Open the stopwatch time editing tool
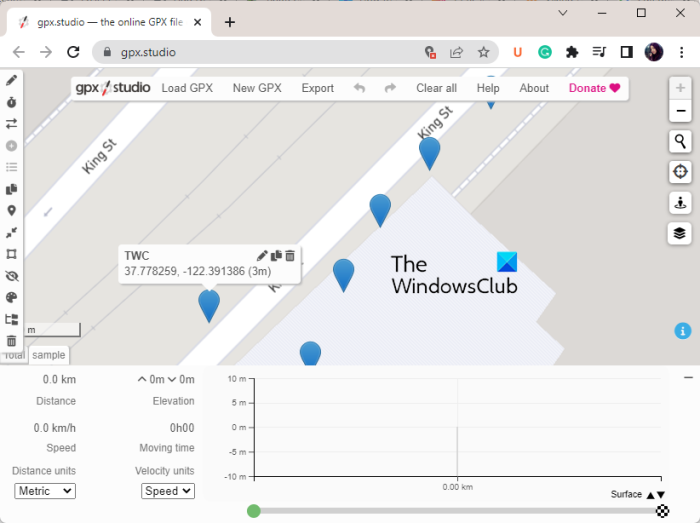 click(12, 102)
